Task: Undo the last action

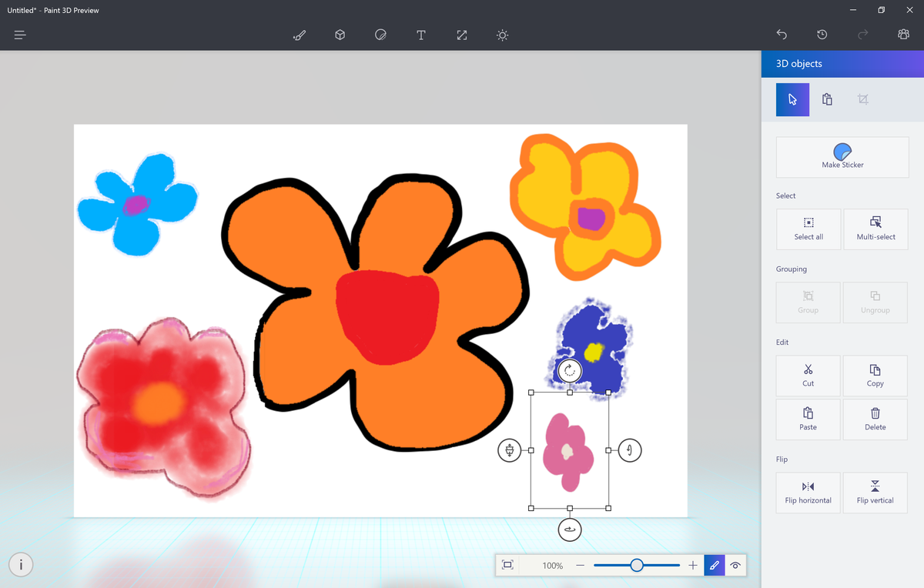Action: (782, 35)
